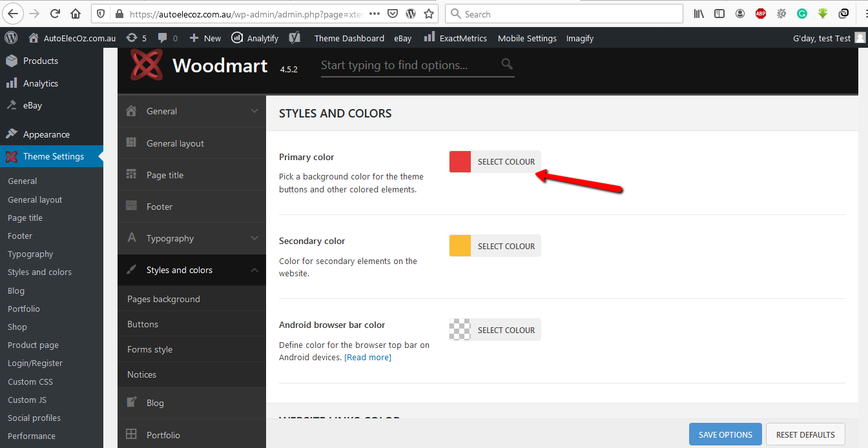Visit AutoElecOz.com.au site link
This screenshot has height=448, width=868.
pyautogui.click(x=72, y=38)
